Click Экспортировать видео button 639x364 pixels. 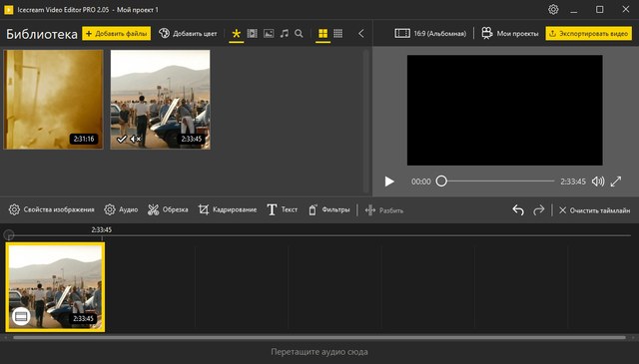(588, 33)
